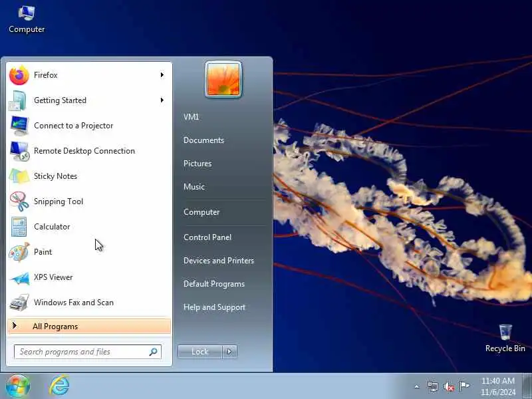Select the Remote Desktop Connection label
This screenshot has height=399, width=532.
(x=84, y=151)
